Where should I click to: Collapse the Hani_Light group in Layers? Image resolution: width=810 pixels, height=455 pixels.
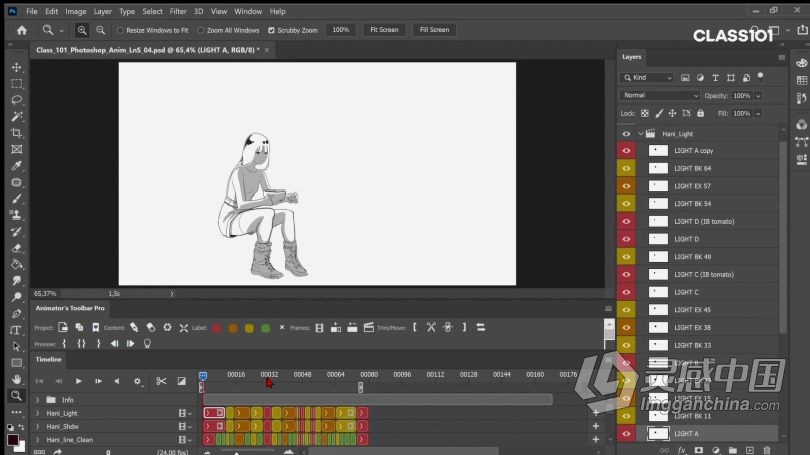pyautogui.click(x=641, y=134)
